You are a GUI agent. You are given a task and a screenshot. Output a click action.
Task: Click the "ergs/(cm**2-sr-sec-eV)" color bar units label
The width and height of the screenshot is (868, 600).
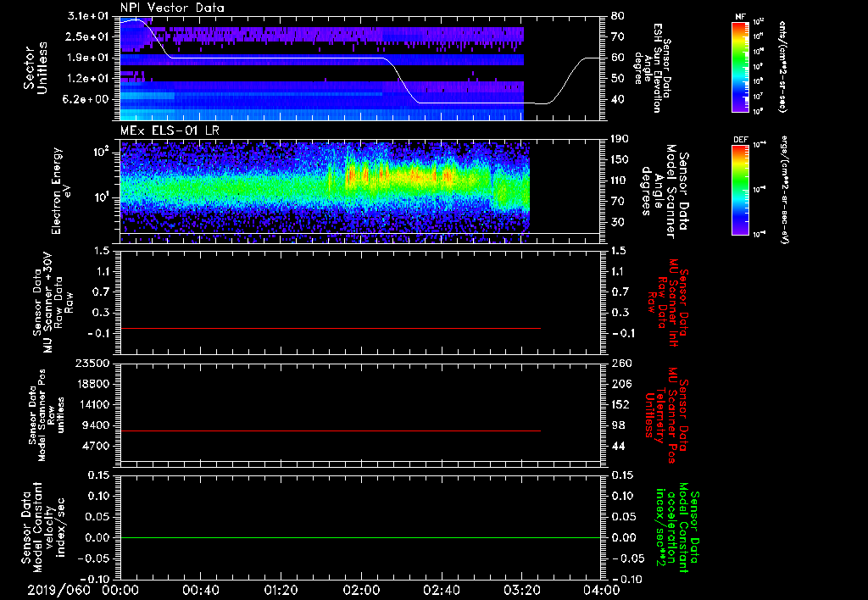click(786, 190)
